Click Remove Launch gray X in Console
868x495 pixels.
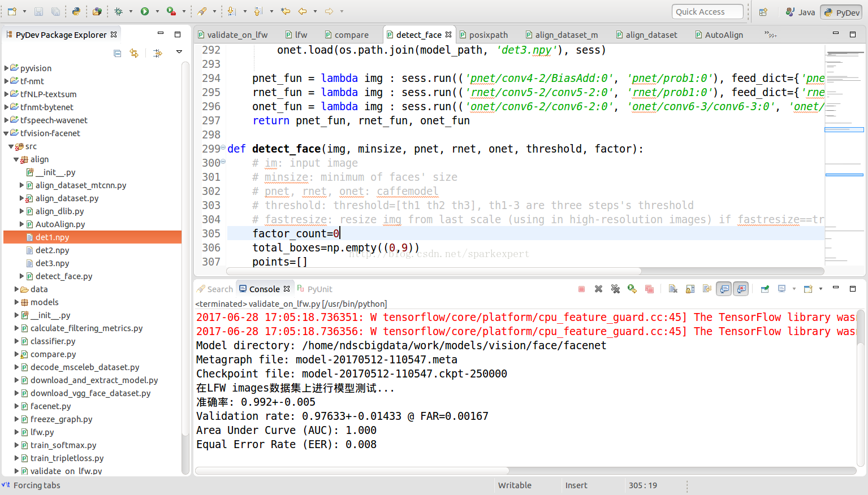click(598, 289)
